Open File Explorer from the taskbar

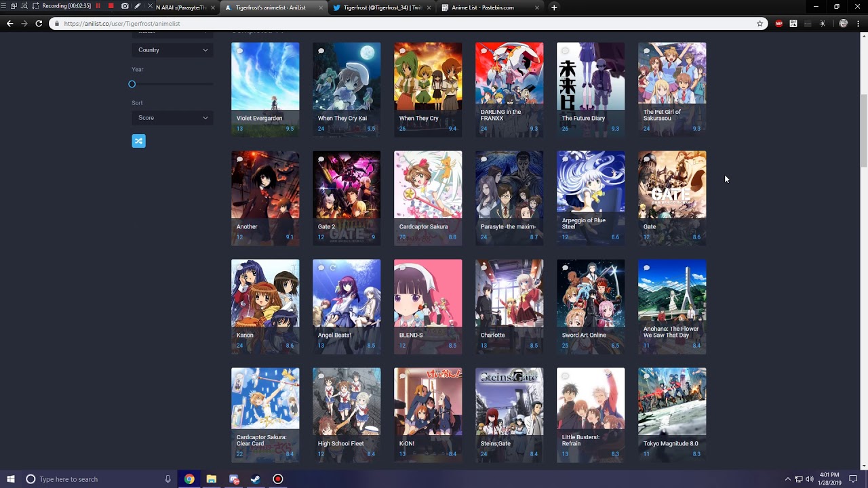(212, 479)
